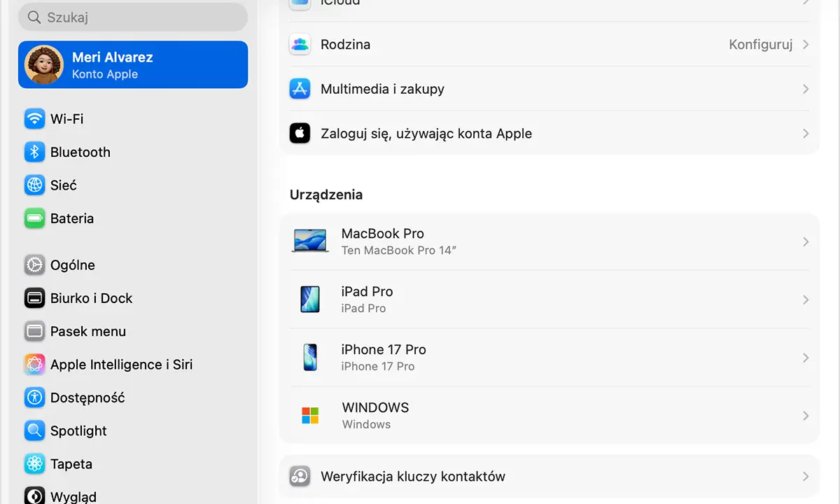The image size is (840, 504).
Task: Click Apple Intelligence i Siri icon
Action: 34,365
